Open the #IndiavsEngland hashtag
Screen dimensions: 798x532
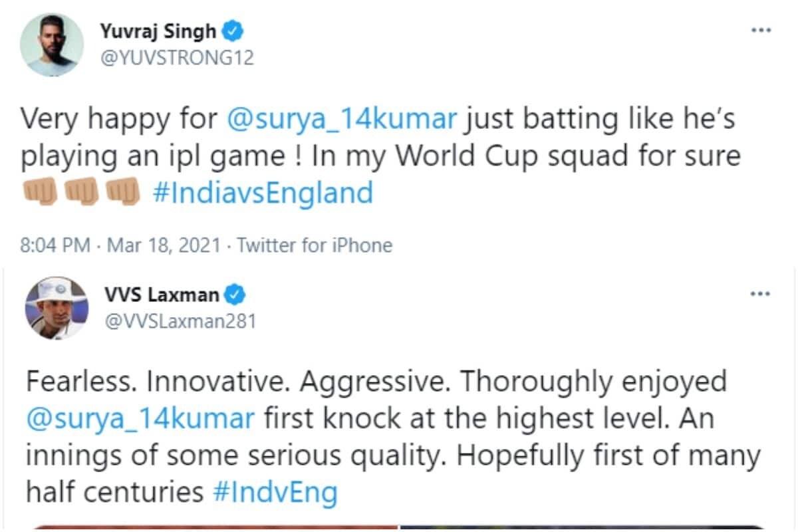tap(261, 194)
